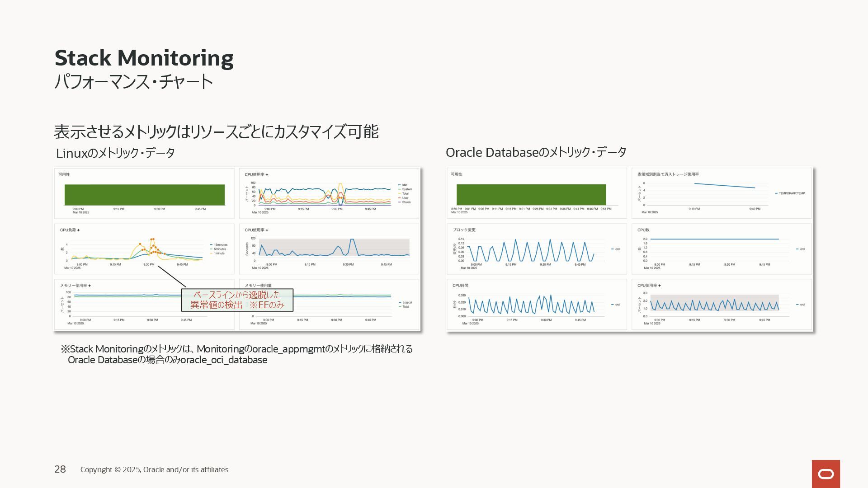This screenshot has width=868, height=488.
Task: Click the red Oracle logo in slide corner
Action: tap(826, 474)
